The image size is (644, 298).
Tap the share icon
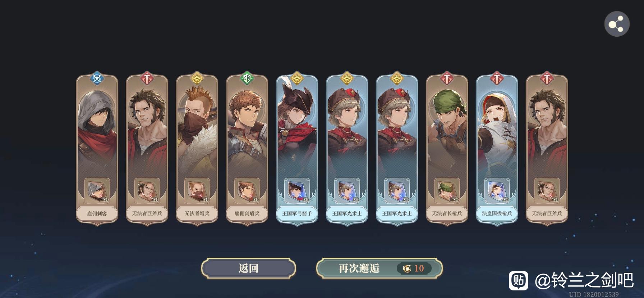click(x=617, y=24)
